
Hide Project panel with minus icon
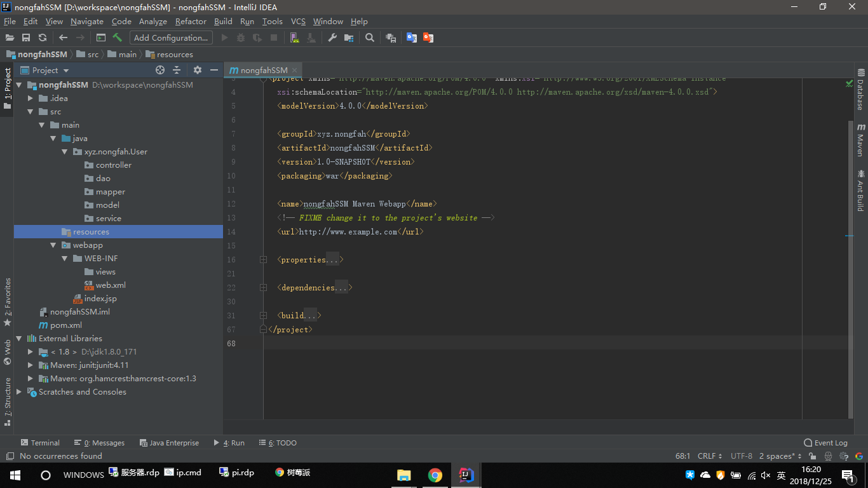coord(214,70)
